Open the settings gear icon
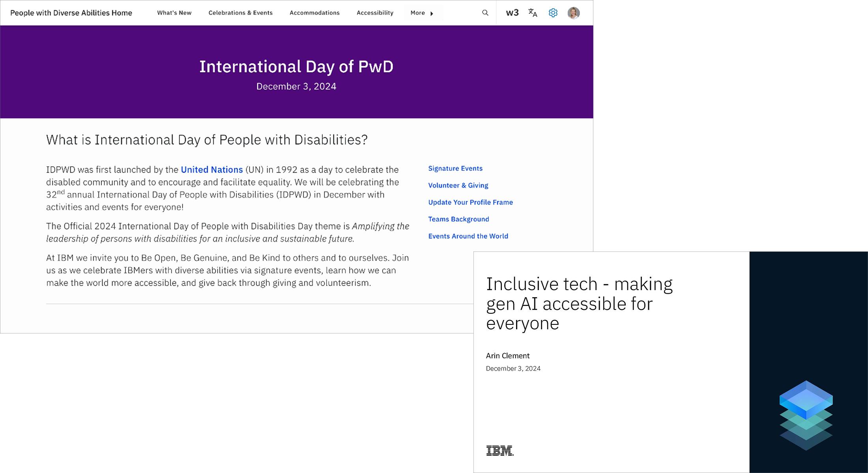868x473 pixels. click(x=553, y=13)
